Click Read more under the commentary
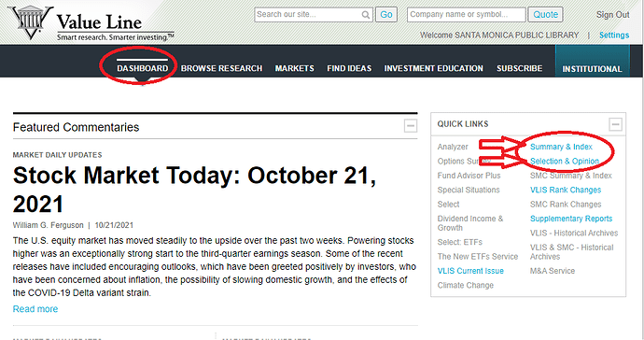644x340 pixels. click(x=35, y=309)
